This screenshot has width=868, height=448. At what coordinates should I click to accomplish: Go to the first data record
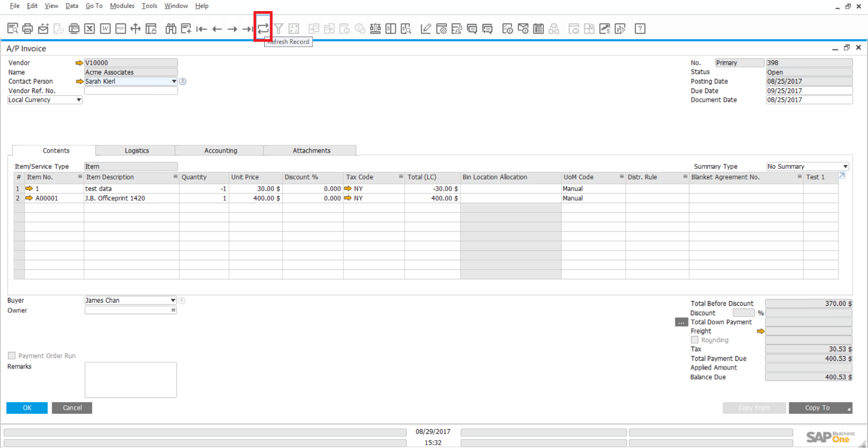point(201,29)
